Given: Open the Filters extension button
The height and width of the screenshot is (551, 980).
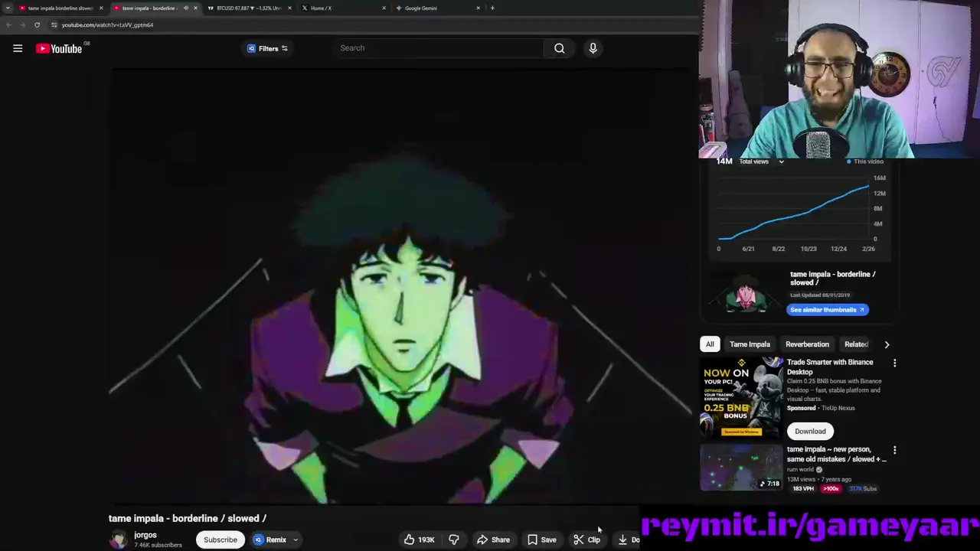Looking at the screenshot, I should tap(267, 48).
